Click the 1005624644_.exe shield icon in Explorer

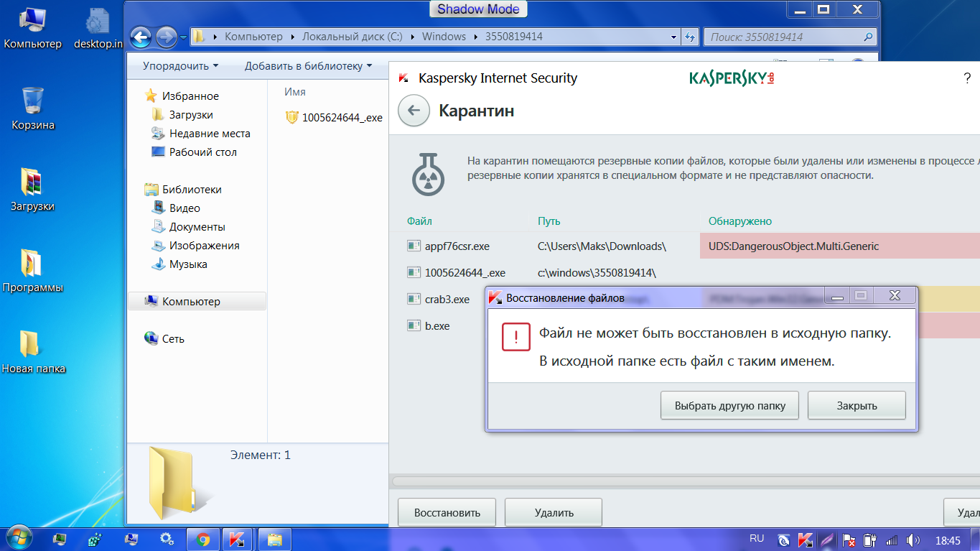291,118
